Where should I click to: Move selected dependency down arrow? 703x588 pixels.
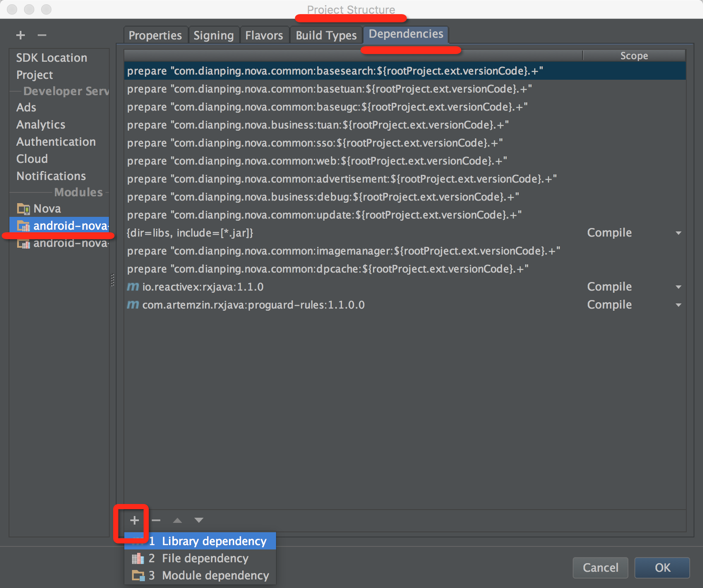tap(198, 520)
